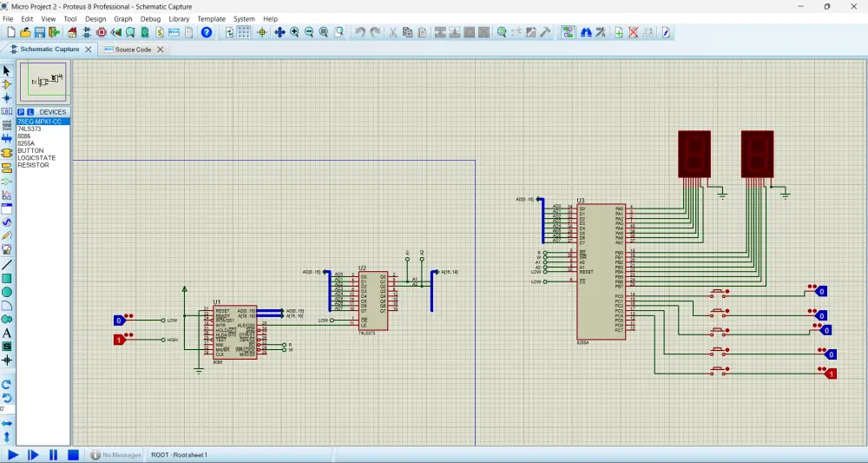The width and height of the screenshot is (868, 463).
Task: Click the rotation angle input field
Action: pyautogui.click(x=7, y=409)
